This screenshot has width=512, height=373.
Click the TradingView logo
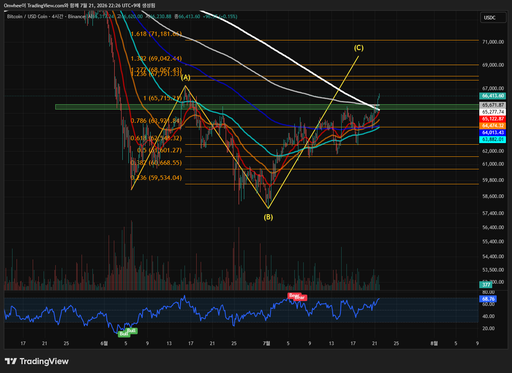coord(37,361)
